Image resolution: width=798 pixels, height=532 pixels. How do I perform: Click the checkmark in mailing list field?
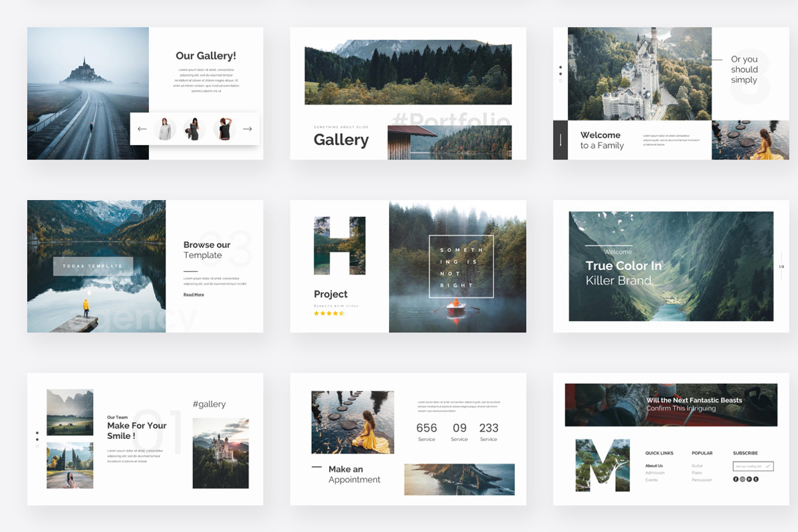tap(768, 466)
